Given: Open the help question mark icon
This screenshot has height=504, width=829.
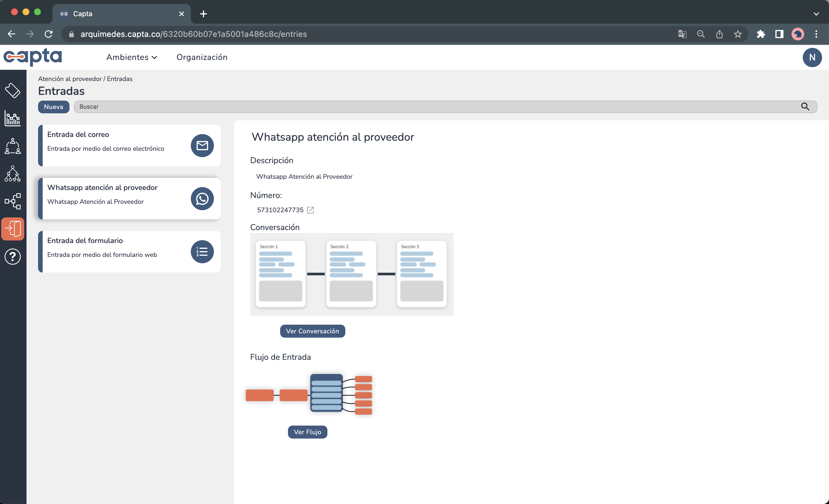Looking at the screenshot, I should pyautogui.click(x=13, y=257).
